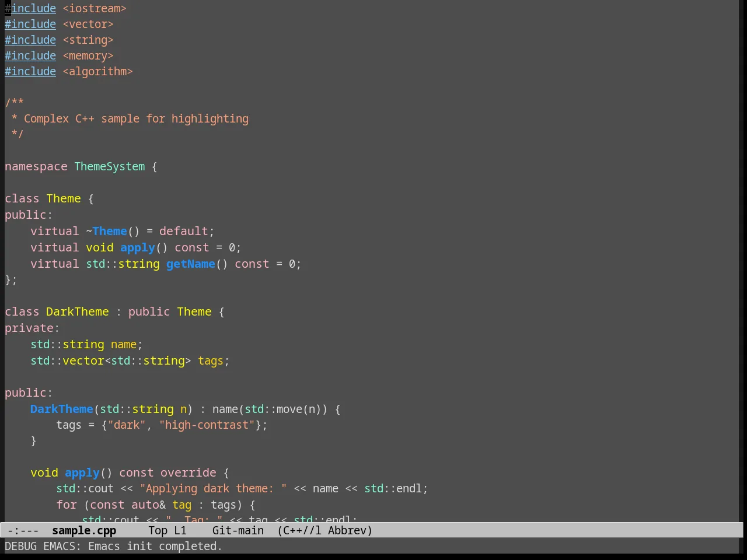Image resolution: width=747 pixels, height=560 pixels.
Task: Click the namespace name ThemeSystem
Action: (x=110, y=167)
